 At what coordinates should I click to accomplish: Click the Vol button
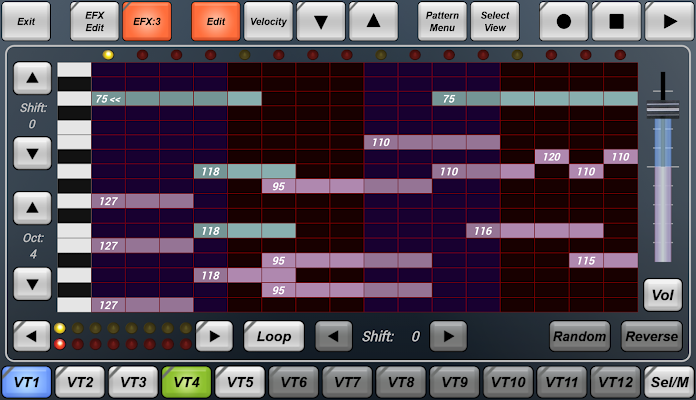(663, 295)
